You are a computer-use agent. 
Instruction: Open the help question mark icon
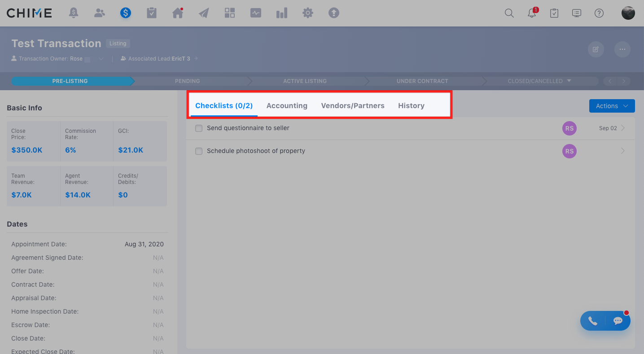click(599, 13)
